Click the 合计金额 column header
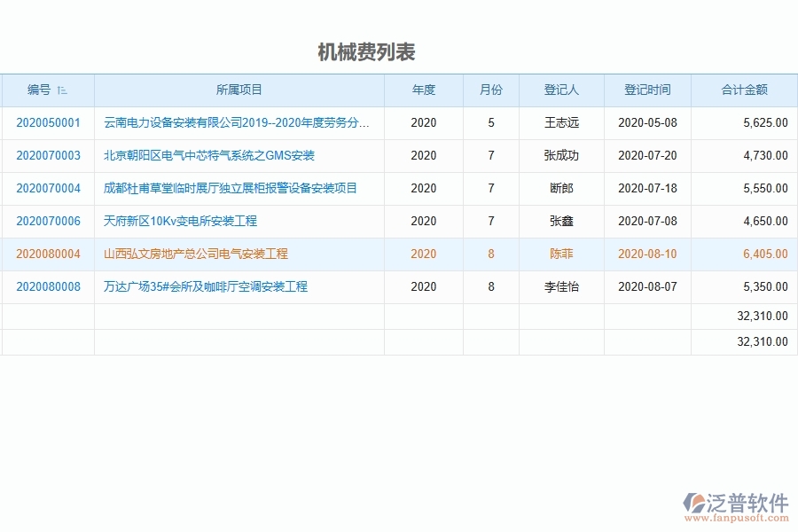The image size is (798, 532). tap(743, 90)
